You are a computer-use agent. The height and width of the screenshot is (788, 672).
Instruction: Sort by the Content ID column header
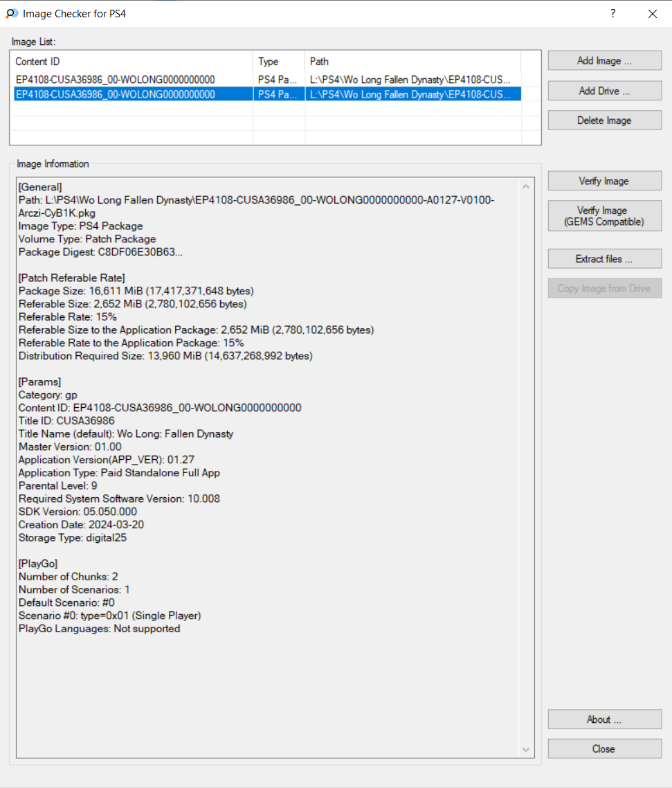(x=132, y=62)
